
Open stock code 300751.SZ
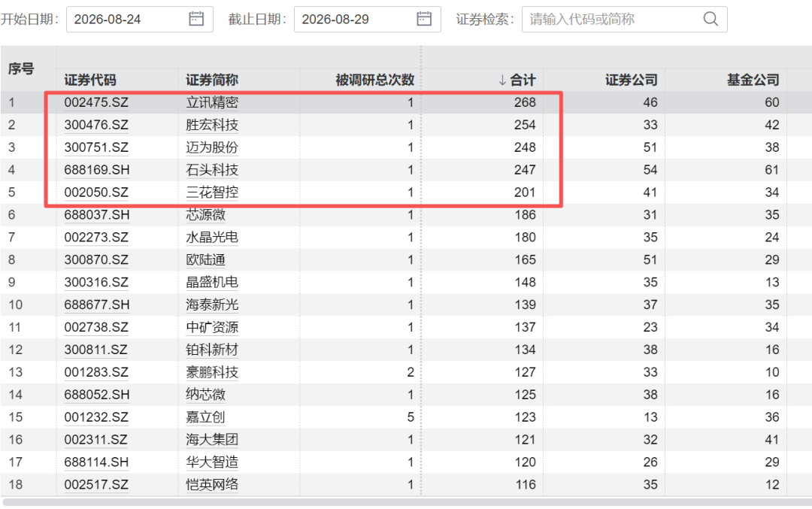click(x=96, y=147)
